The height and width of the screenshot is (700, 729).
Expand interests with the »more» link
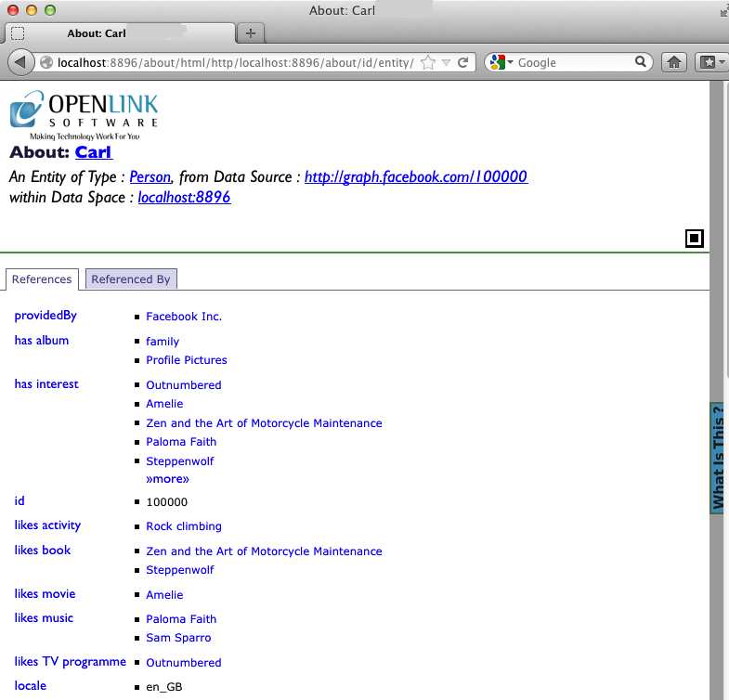click(x=167, y=479)
